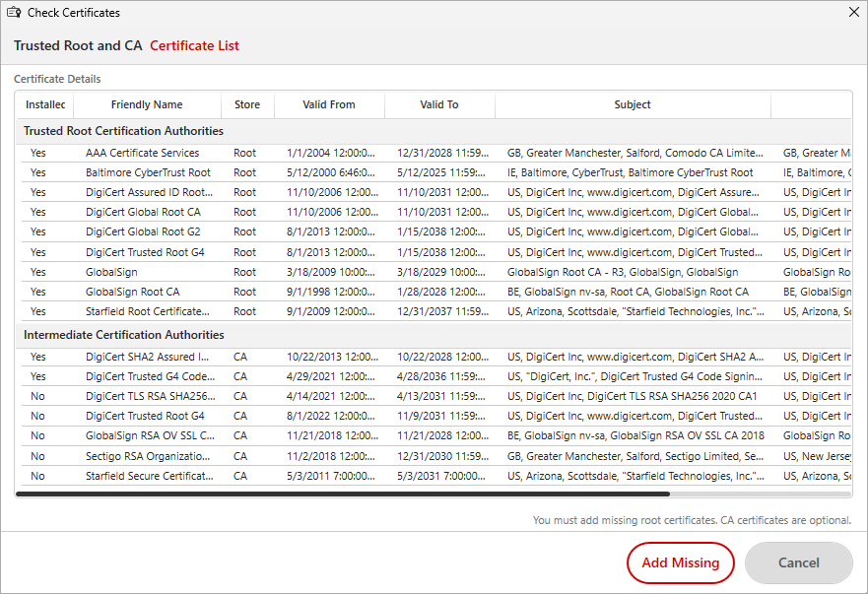Viewport: 868px width, 594px height.
Task: Click the BE, GlobalSign nv-sa, Root CA subject
Action: pos(628,292)
